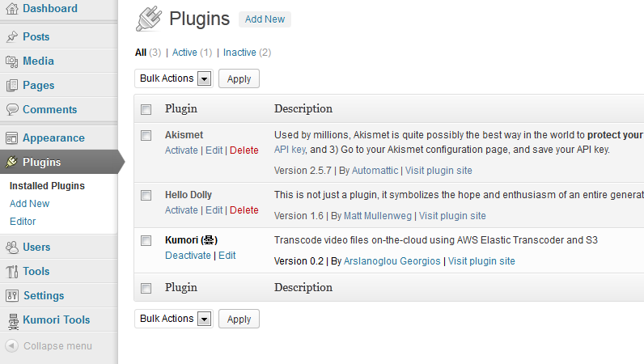Screen dimensions: 644x364
Task: Click the top Apply button
Action: pyautogui.click(x=239, y=78)
